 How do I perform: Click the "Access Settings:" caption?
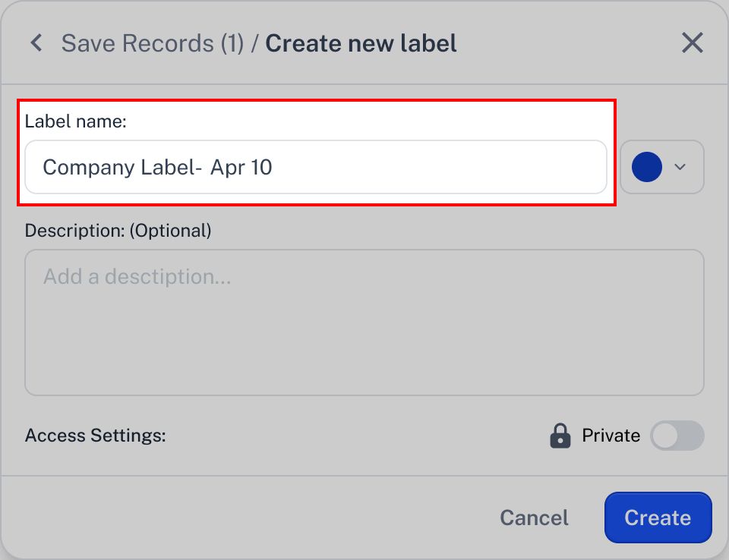(96, 436)
